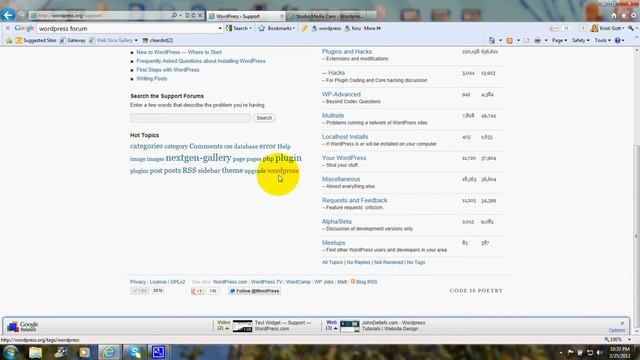This screenshot has height=360, width=640.
Task: Open the Text Widget video thumbnail
Action: 242,326
